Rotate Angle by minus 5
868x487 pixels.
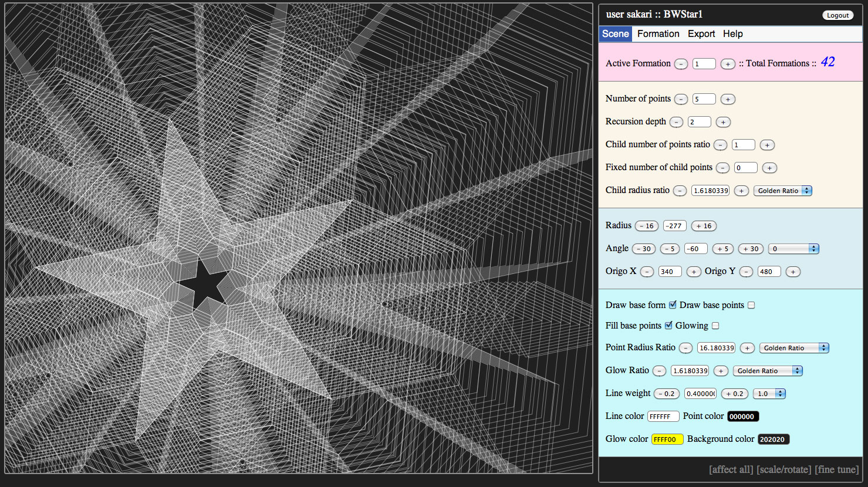click(x=670, y=249)
